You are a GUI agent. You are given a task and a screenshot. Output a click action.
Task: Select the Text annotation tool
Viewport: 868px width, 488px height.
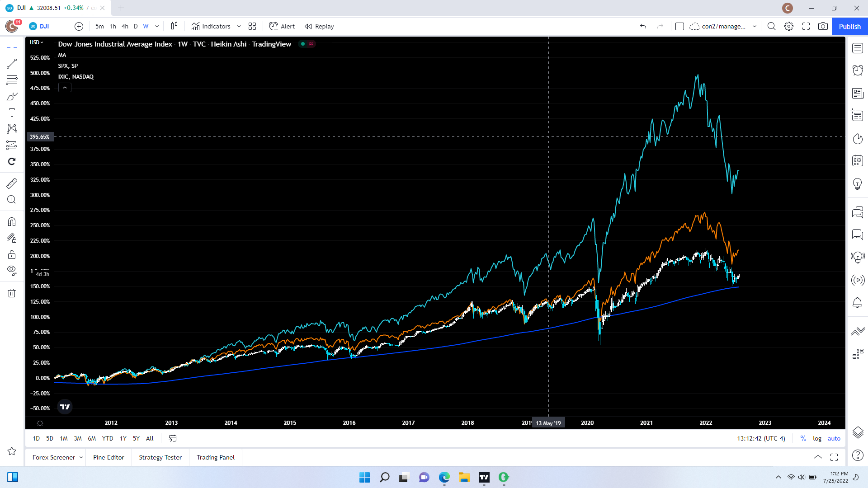point(12,113)
